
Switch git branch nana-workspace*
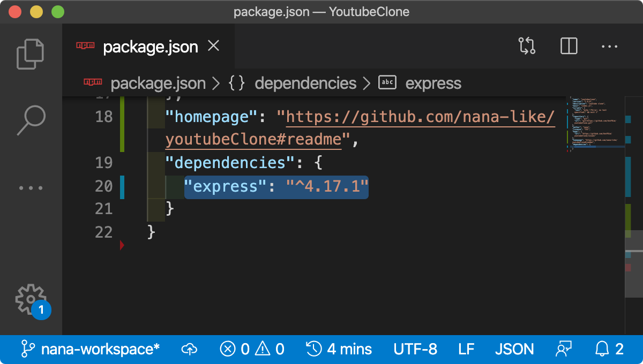point(90,350)
